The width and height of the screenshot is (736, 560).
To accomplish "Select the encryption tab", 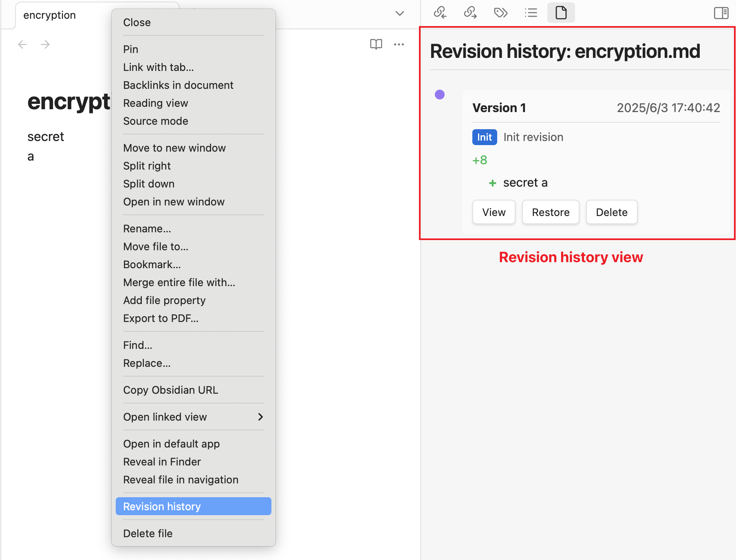I will tap(50, 15).
